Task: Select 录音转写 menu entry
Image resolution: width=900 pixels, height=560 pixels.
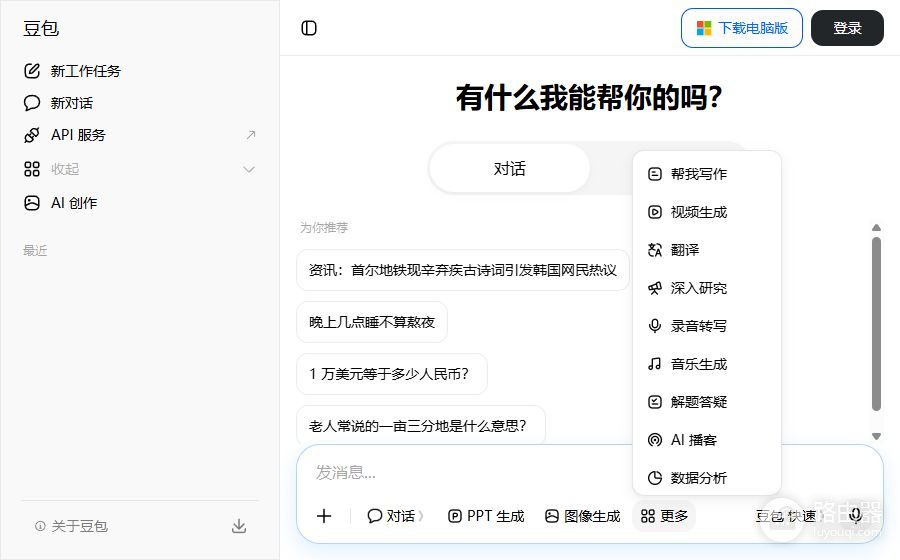Action: 707,326
